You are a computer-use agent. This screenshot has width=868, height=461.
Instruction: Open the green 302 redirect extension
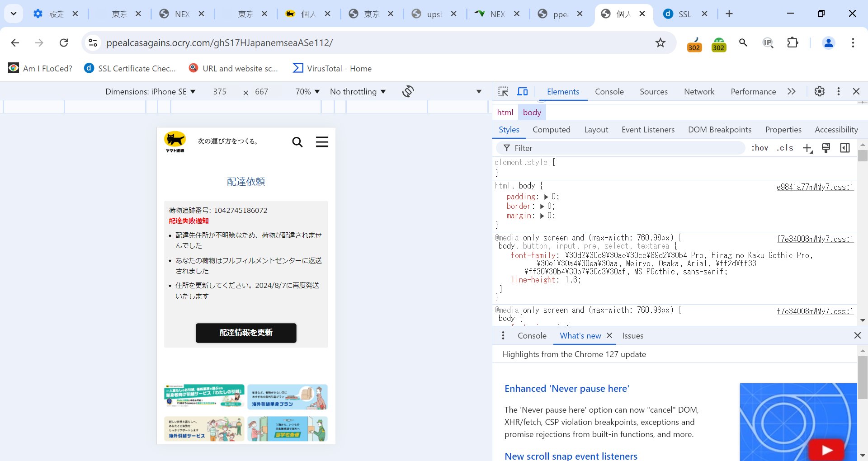[718, 44]
